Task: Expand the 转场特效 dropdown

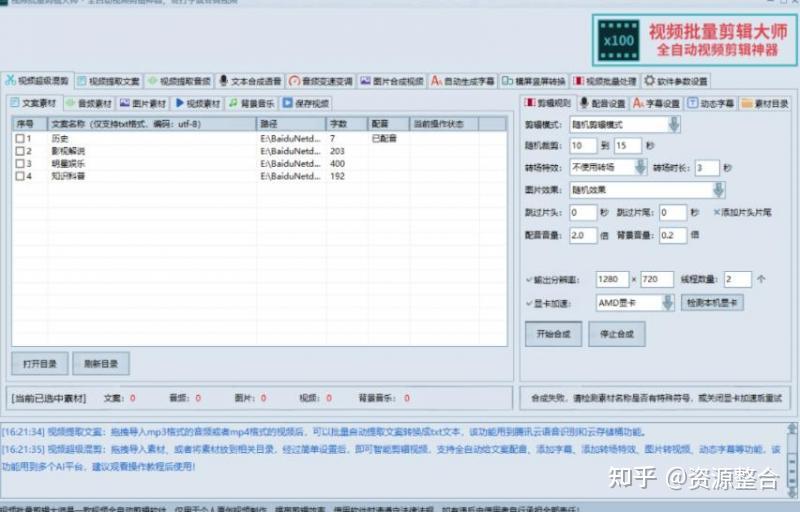Action: pyautogui.click(x=640, y=167)
